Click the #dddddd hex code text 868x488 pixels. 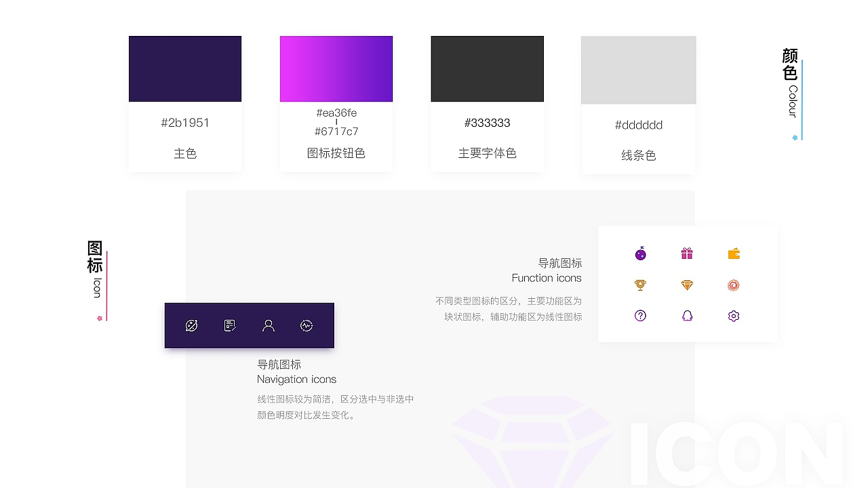(639, 125)
